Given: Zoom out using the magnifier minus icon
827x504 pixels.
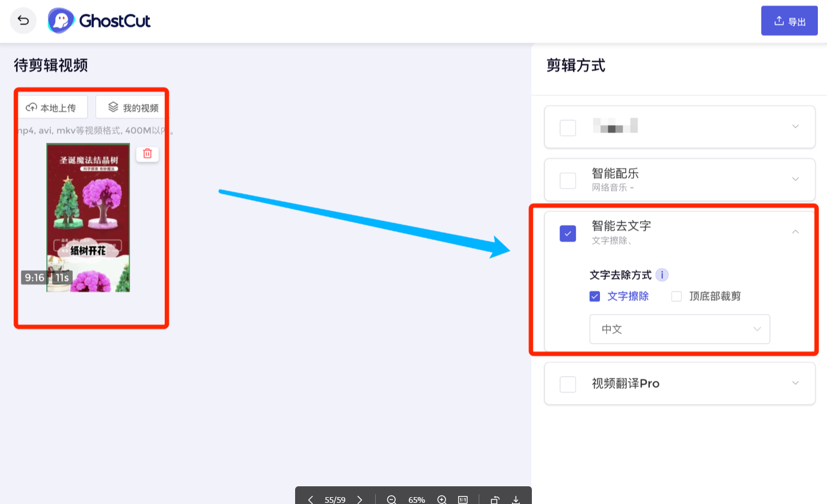Looking at the screenshot, I should pos(392,499).
